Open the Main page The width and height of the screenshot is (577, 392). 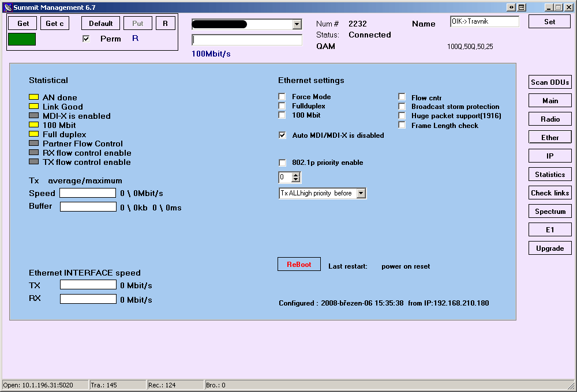pyautogui.click(x=550, y=101)
